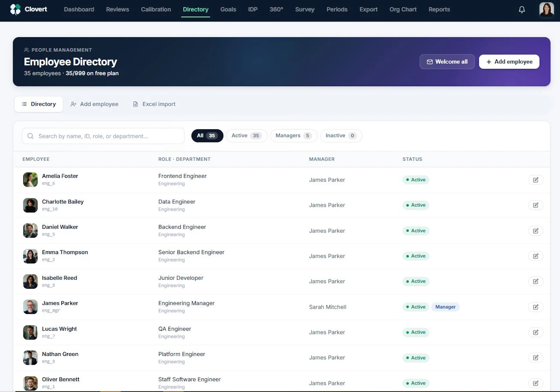Open the notifications bell
The image size is (560, 392).
521,9
